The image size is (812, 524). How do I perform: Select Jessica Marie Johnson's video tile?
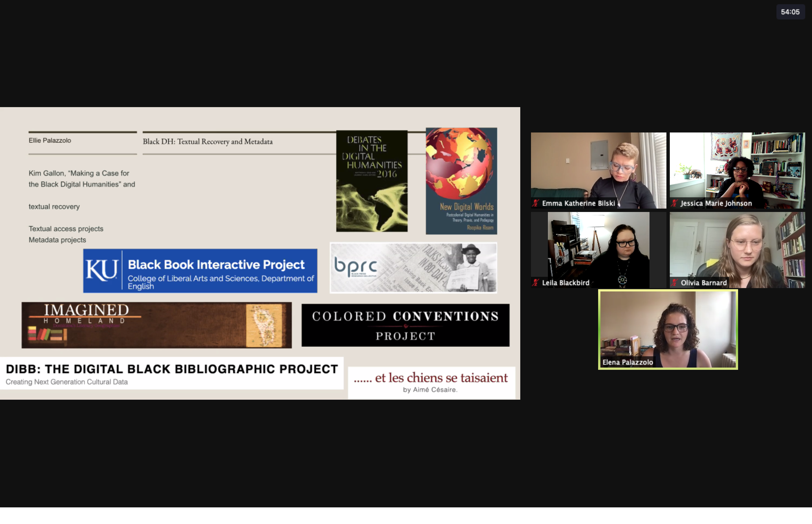click(737, 170)
